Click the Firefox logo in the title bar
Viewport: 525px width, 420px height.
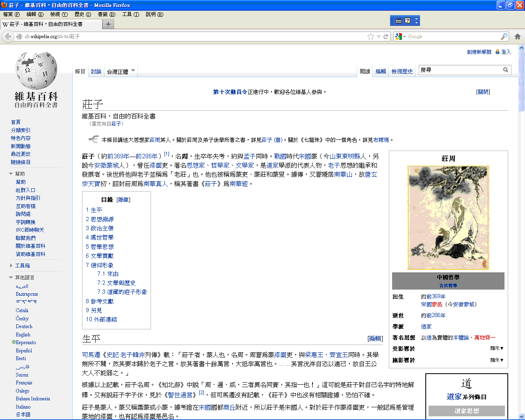(x=4, y=5)
